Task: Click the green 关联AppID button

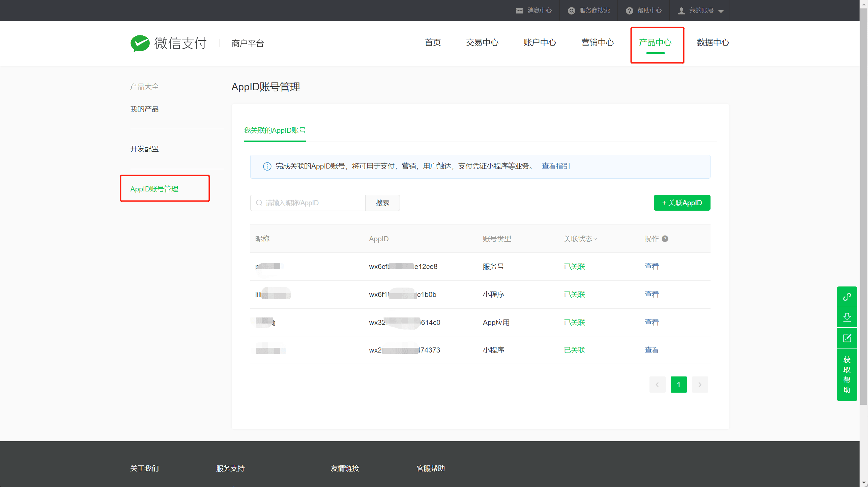Action: (x=682, y=203)
